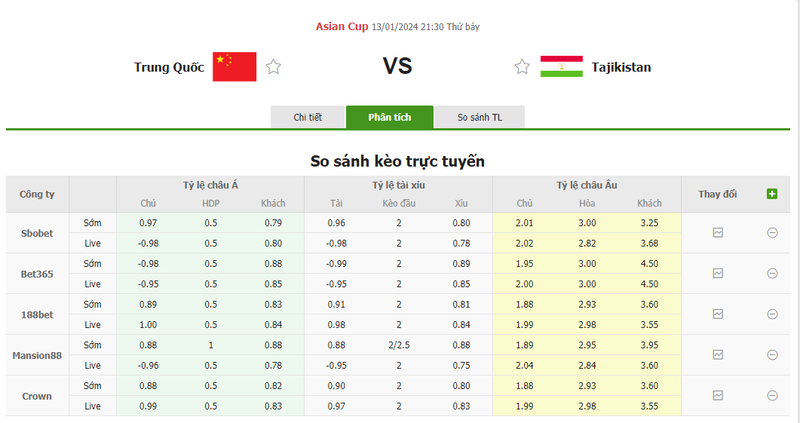Open odds change chart for Bet365
Screen dimensions: 800x423
coord(717,273)
